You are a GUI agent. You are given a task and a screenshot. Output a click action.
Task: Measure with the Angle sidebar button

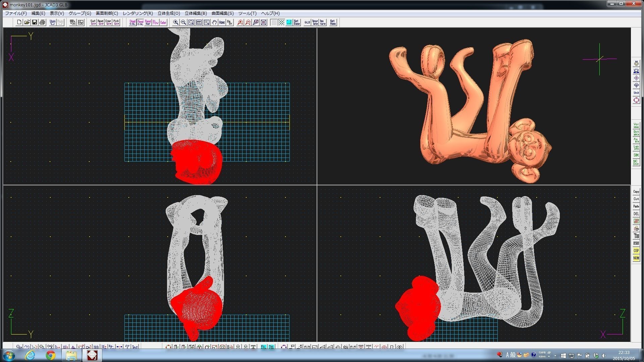pyautogui.click(x=636, y=140)
